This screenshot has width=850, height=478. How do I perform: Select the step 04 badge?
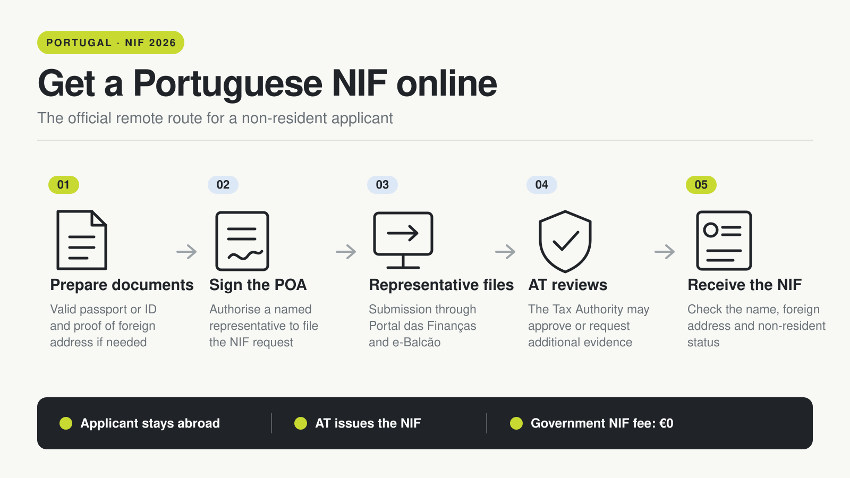coord(542,185)
